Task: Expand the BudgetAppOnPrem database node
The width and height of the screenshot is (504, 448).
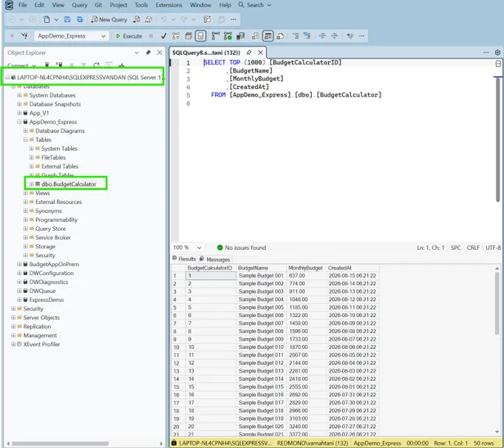Action: click(x=19, y=264)
